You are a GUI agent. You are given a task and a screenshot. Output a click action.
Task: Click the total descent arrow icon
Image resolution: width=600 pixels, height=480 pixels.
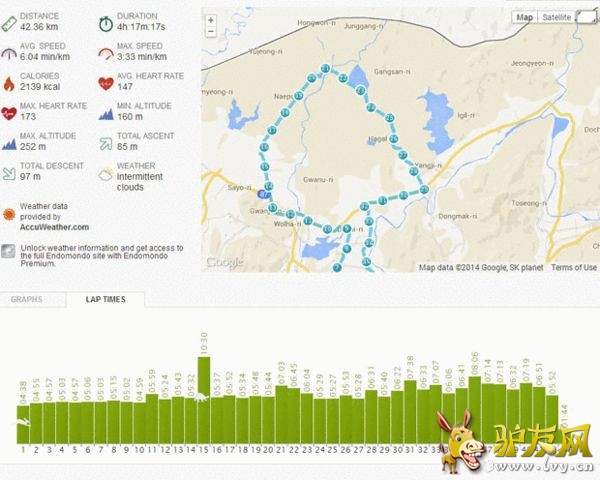click(x=9, y=171)
